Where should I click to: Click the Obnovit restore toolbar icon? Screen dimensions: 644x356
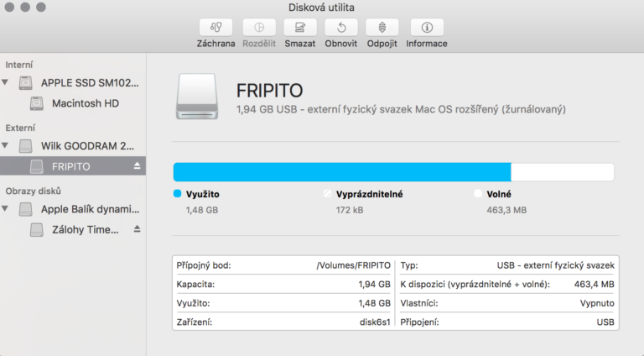[341, 28]
